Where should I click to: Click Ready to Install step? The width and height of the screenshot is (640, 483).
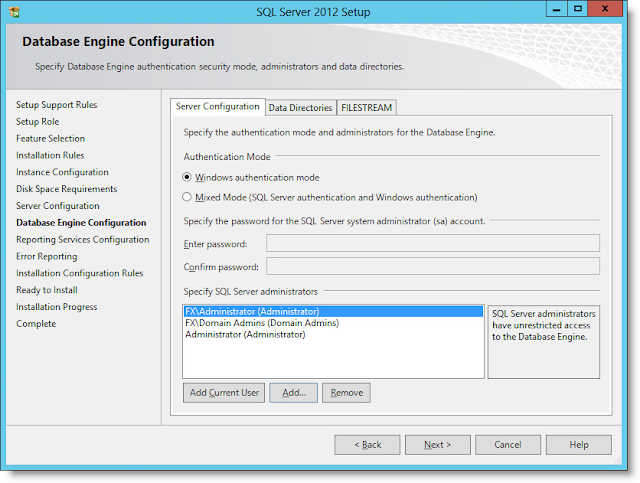coord(47,290)
